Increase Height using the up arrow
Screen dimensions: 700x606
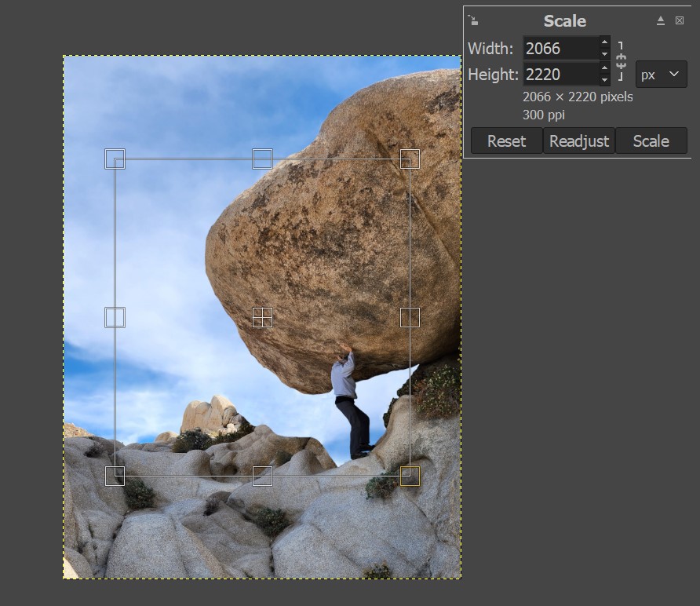(x=604, y=68)
